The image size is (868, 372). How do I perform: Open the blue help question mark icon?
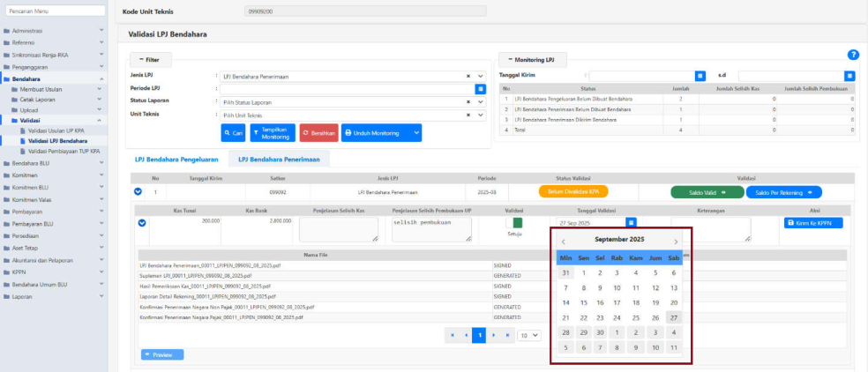(853, 55)
